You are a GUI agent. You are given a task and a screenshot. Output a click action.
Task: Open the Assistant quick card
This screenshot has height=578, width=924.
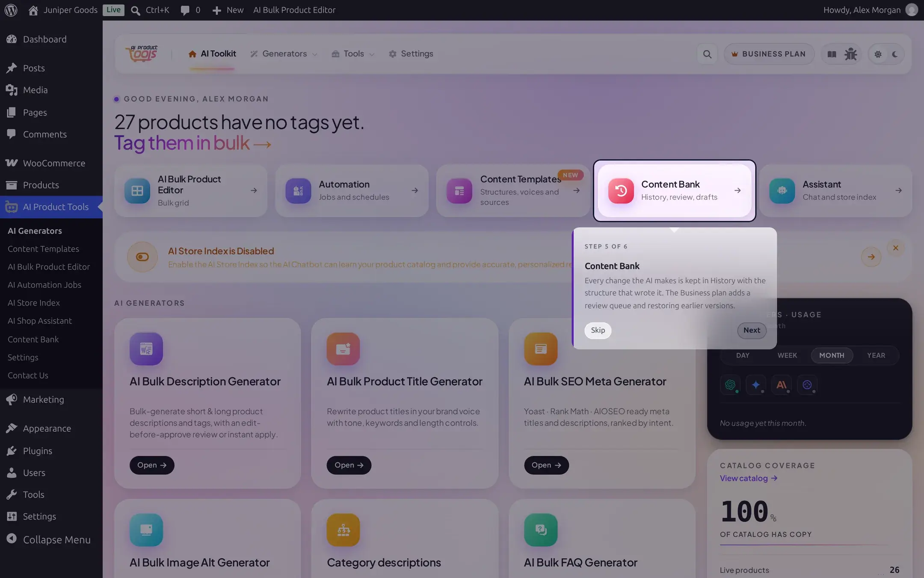(835, 191)
